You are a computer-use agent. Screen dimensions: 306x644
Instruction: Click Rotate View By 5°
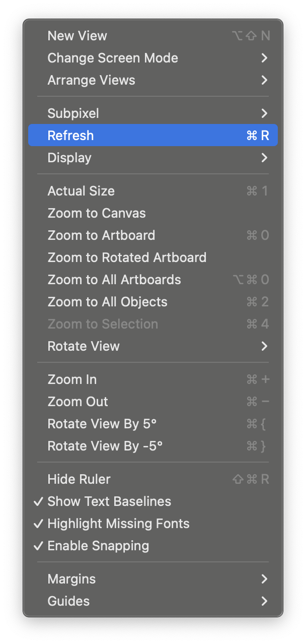click(x=102, y=424)
